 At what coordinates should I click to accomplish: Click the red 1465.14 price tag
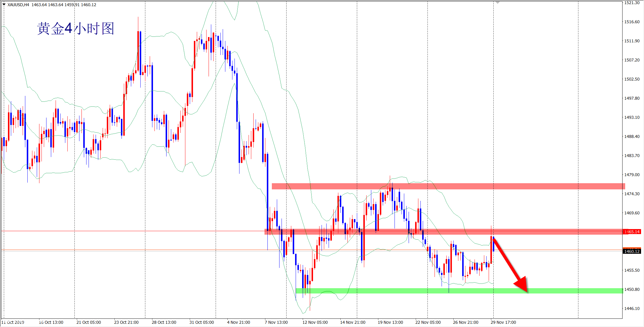[x=632, y=232]
